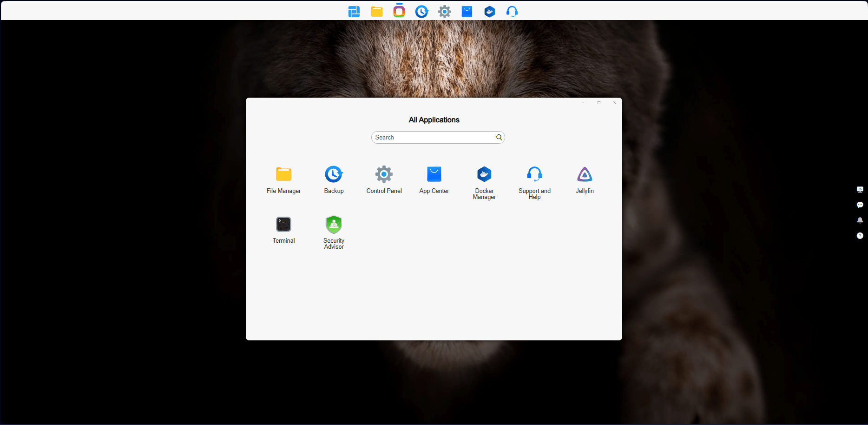Open the chat bubble icon on right sidebar
This screenshot has width=868, height=425.
(860, 205)
